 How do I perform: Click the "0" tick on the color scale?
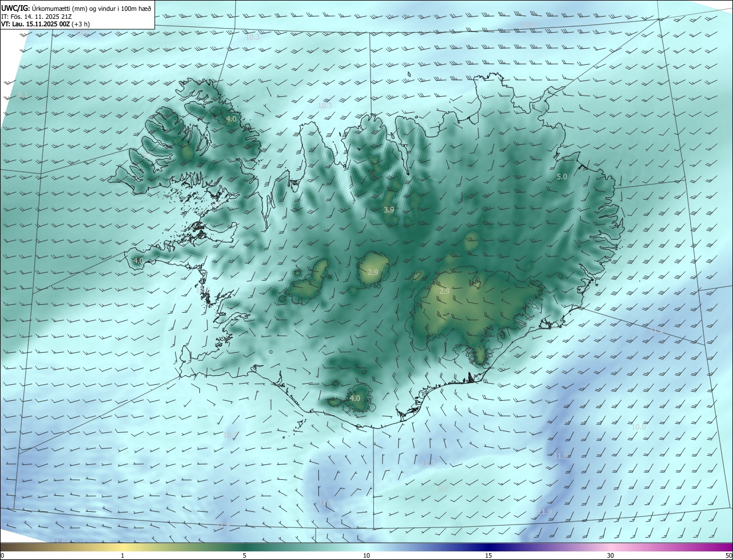pos(2,555)
